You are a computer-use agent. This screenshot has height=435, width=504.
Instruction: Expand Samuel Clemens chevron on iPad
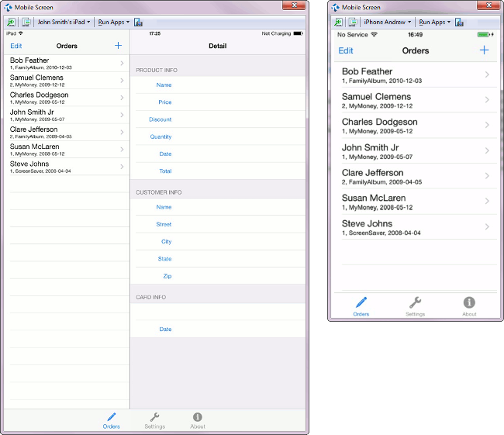123,81
